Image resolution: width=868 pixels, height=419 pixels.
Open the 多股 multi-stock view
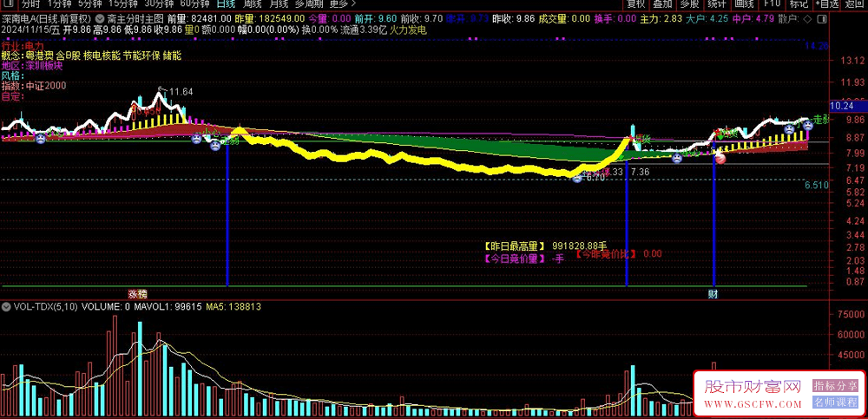tap(689, 3)
